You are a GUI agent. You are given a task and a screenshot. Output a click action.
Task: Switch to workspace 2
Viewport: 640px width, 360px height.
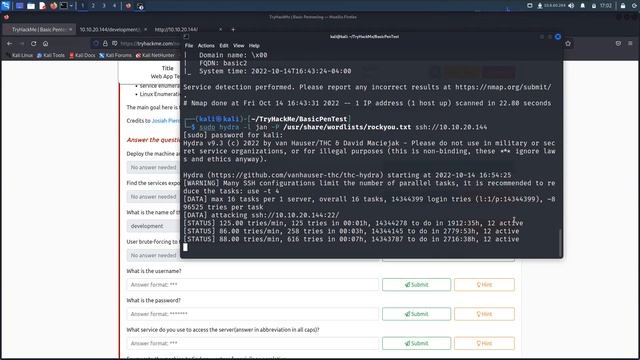pyautogui.click(x=93, y=6)
